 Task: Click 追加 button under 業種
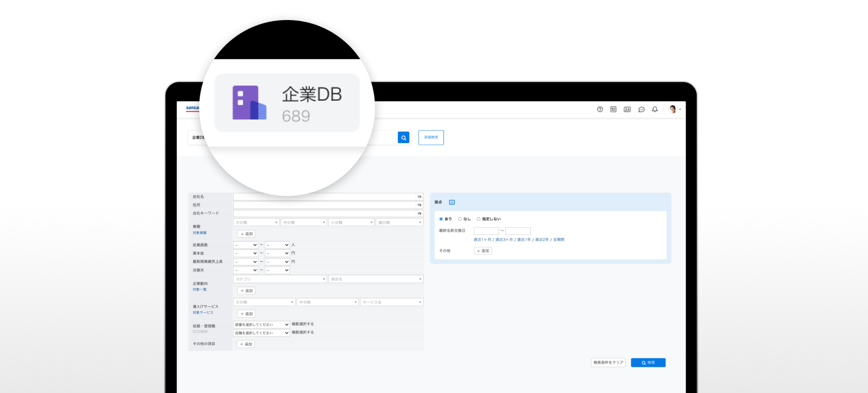(246, 234)
